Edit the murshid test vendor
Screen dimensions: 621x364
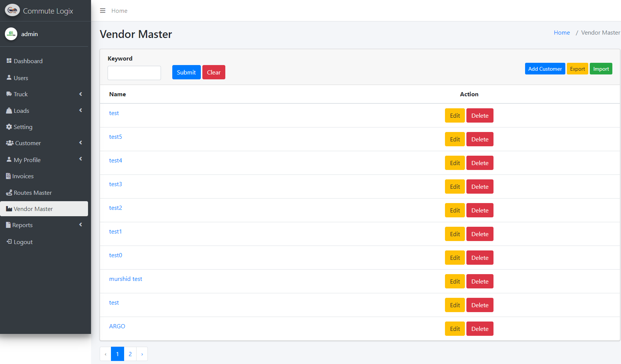[455, 281]
